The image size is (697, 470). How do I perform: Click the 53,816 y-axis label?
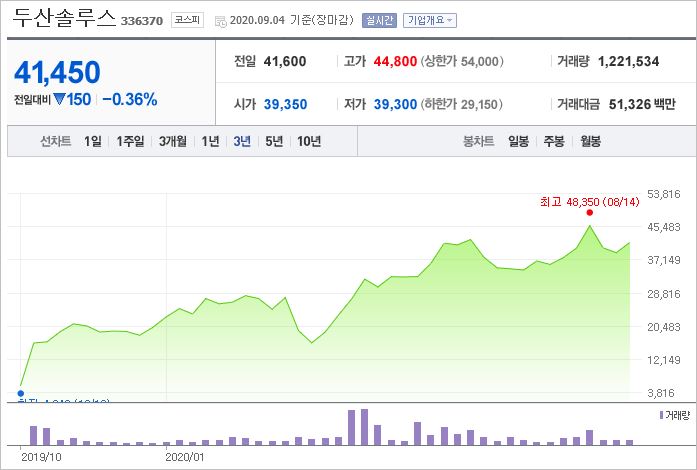pos(664,194)
